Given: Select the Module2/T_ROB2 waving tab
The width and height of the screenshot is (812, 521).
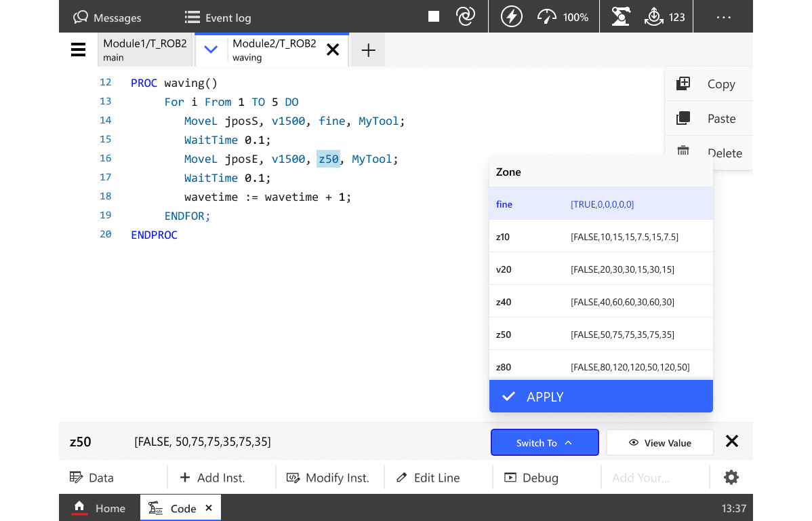Looking at the screenshot, I should pyautogui.click(x=275, y=50).
